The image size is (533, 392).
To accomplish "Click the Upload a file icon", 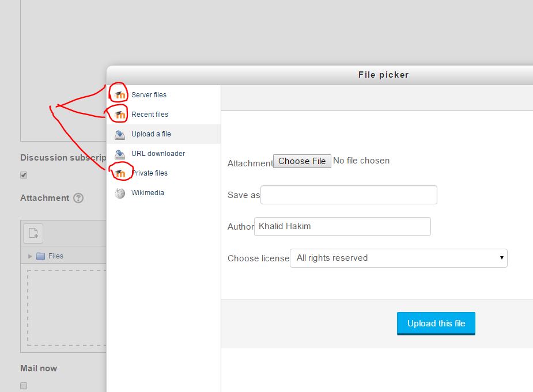I will point(119,134).
